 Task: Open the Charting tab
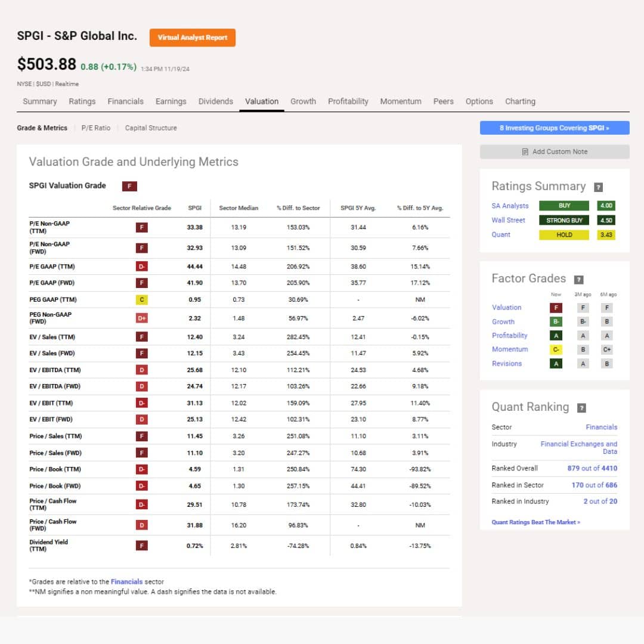coord(521,101)
